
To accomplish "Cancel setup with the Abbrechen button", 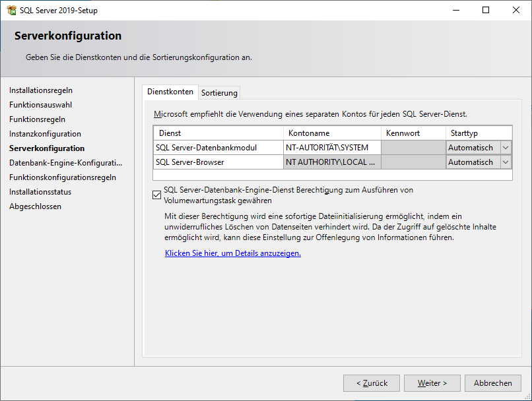I will (492, 383).
